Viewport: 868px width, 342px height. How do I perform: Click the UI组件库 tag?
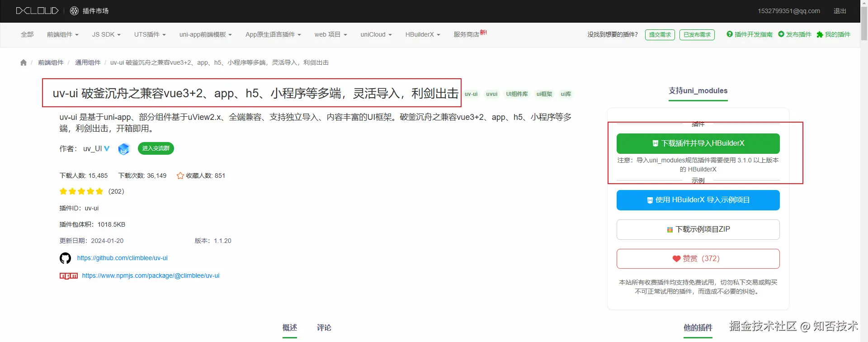(517, 94)
